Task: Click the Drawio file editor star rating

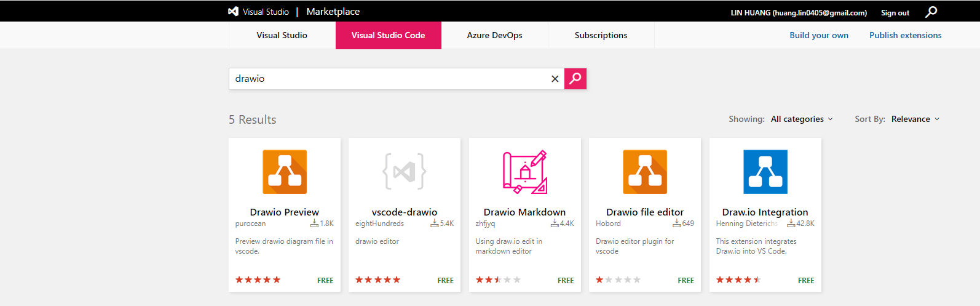Action: tap(618, 280)
